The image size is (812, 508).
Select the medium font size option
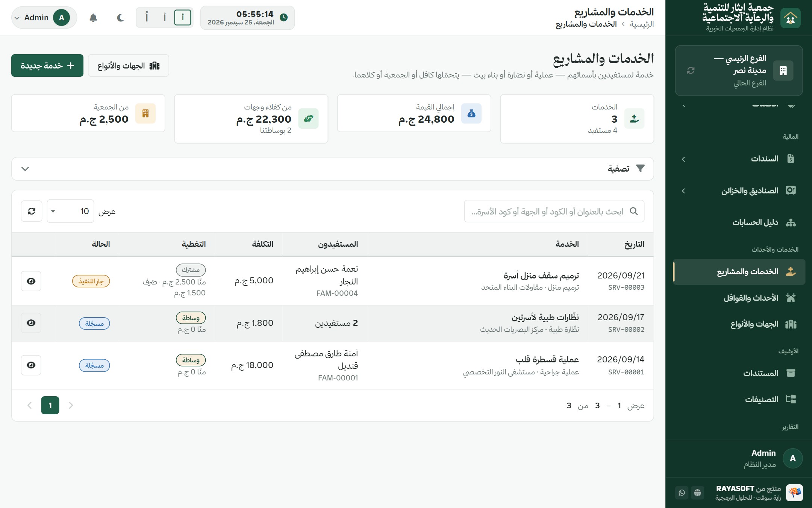pos(165,18)
